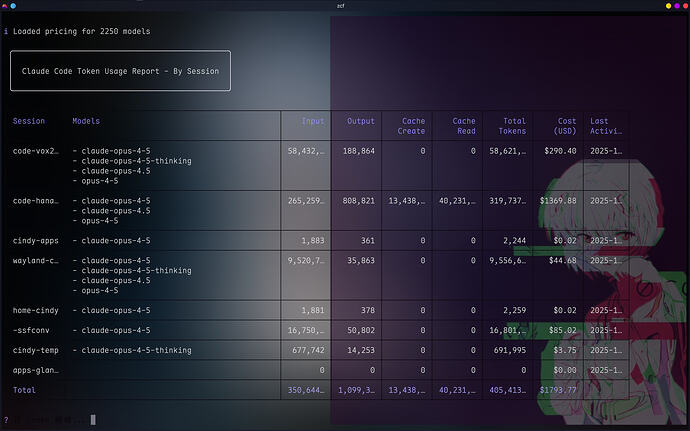Select the 'cindy-apps' session name
Viewport: 690px width, 431px height.
(x=36, y=240)
